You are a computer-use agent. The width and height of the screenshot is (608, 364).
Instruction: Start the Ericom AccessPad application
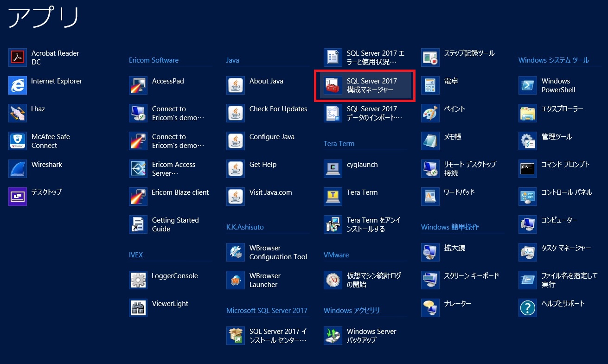pos(167,81)
